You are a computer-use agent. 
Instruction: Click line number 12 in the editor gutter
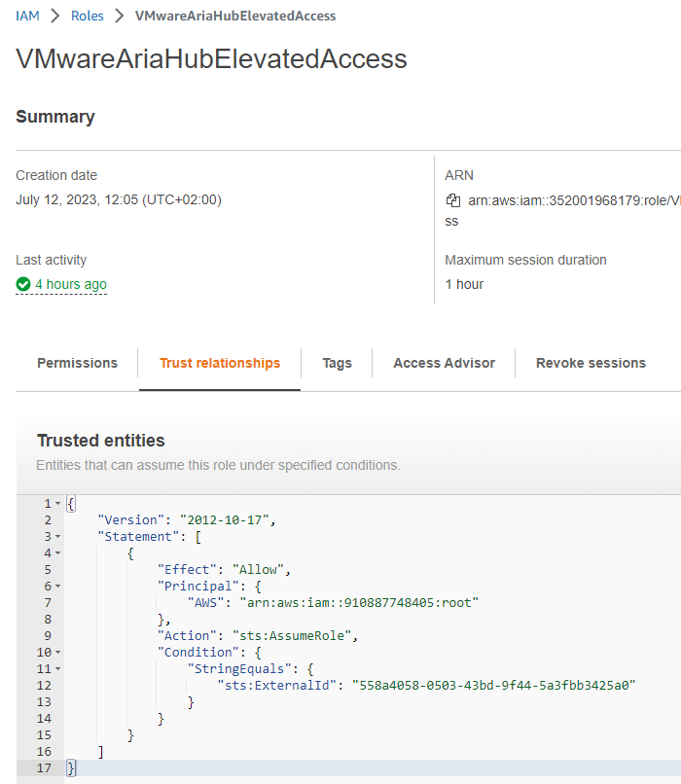(44, 686)
